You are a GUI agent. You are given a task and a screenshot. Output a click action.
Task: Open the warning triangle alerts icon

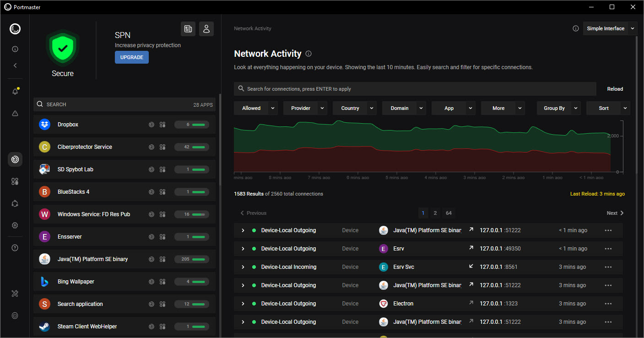(x=15, y=114)
